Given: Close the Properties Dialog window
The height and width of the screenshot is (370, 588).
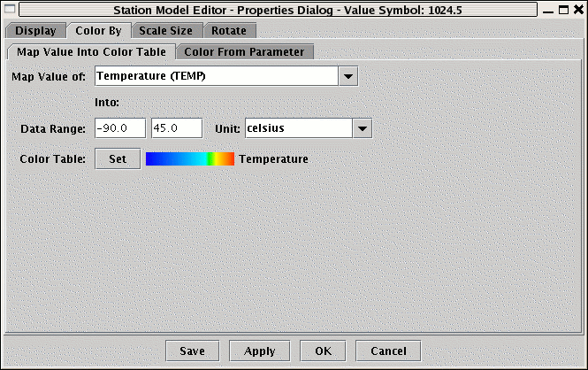Looking at the screenshot, I should pyautogui.click(x=577, y=10).
